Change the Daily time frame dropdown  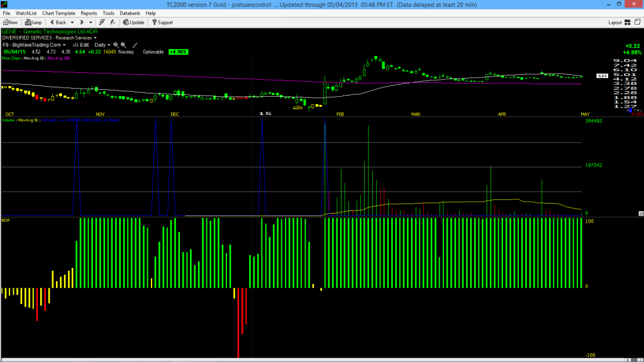click(x=103, y=45)
